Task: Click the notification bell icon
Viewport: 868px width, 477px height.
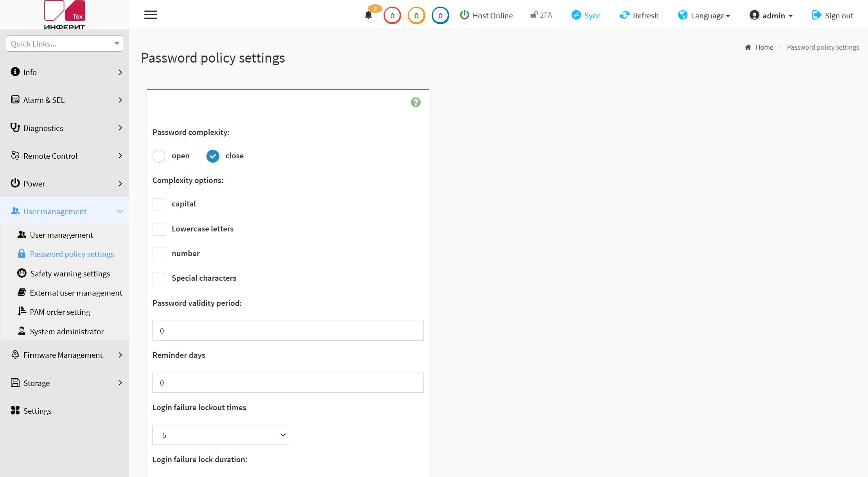Action: 368,15
